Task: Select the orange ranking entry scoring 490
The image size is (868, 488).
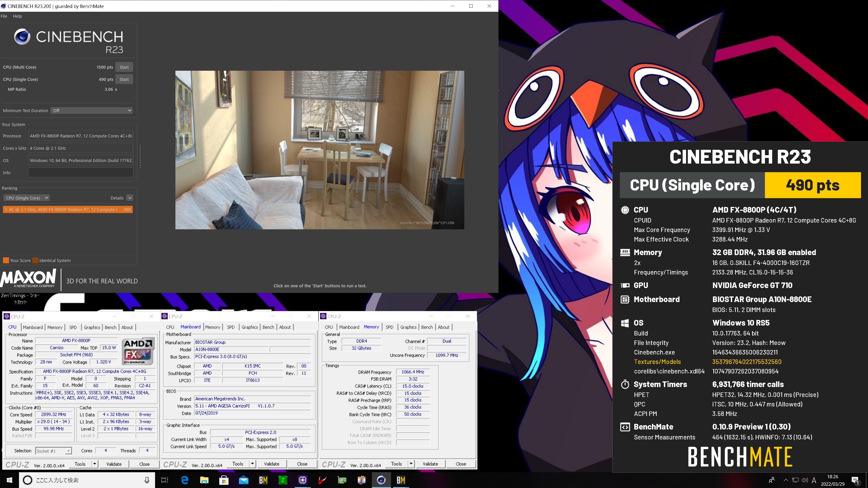Action: pos(68,209)
